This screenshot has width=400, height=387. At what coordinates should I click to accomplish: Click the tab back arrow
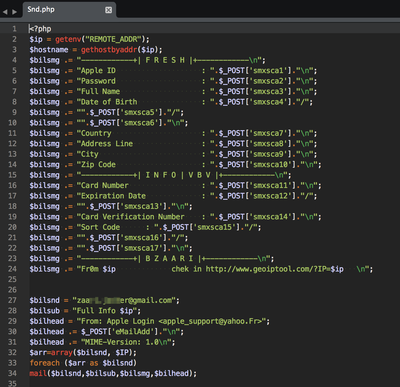[5, 12]
